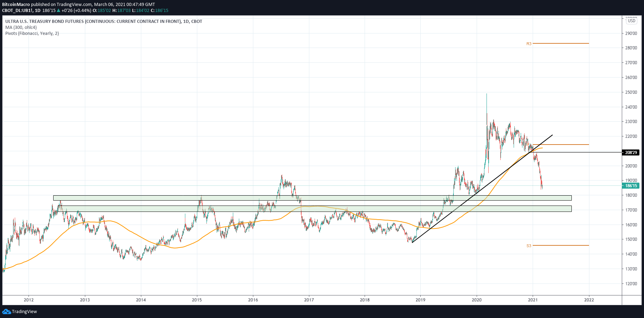Viewport: 644px width, 318px height.
Task: Click the 2013 label on time axis
Action: pyautogui.click(x=85, y=300)
